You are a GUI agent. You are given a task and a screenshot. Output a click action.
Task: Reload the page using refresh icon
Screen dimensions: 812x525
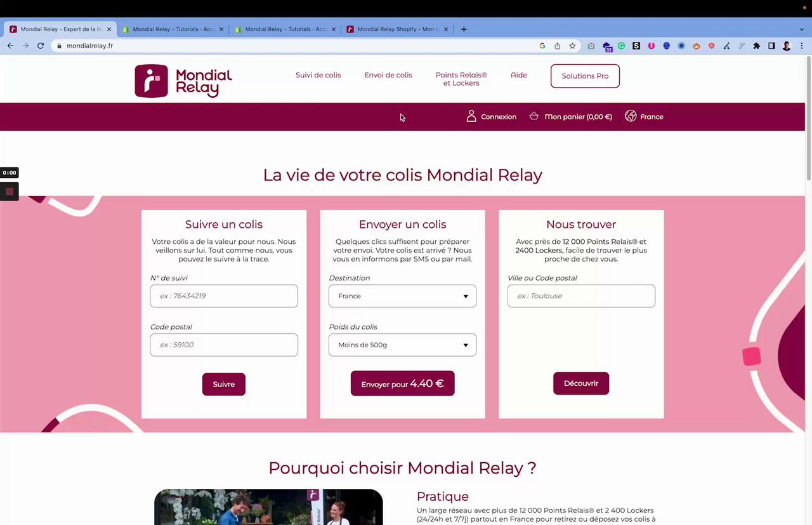coord(41,46)
